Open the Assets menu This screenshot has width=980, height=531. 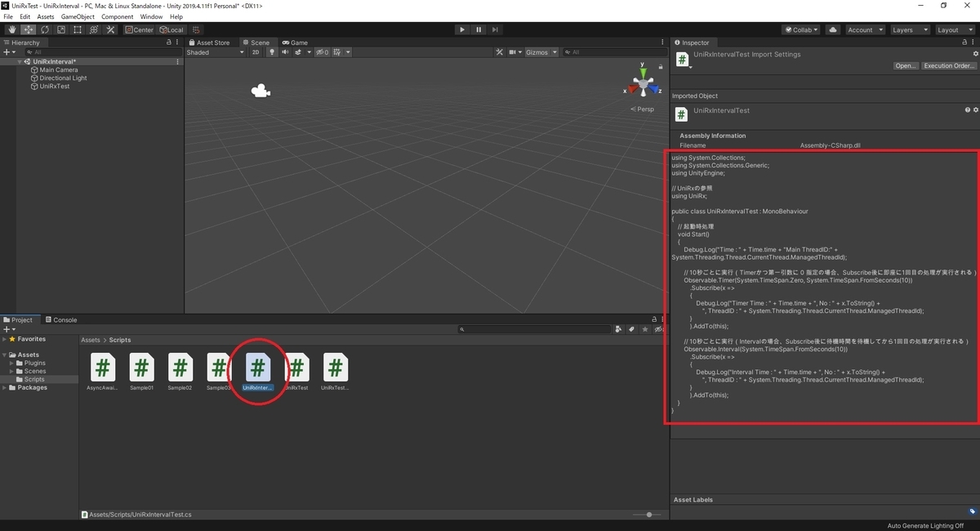click(x=46, y=16)
